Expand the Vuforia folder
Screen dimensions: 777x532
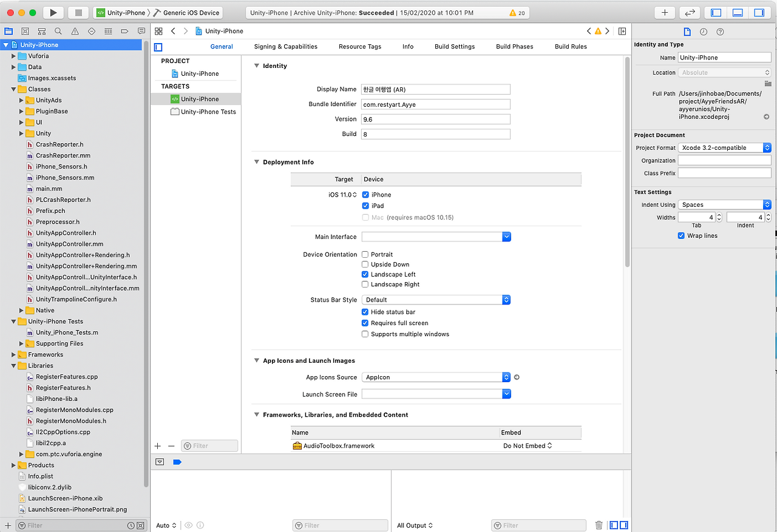(x=13, y=56)
